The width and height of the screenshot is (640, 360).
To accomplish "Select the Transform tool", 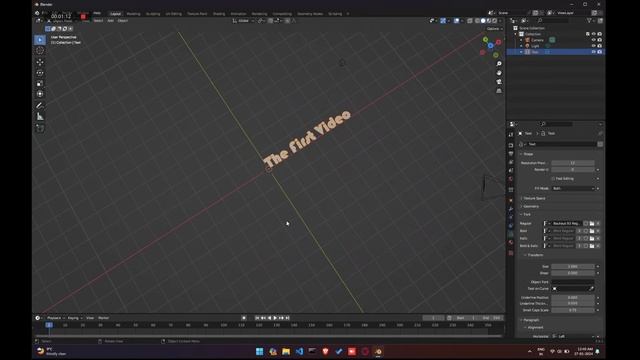I will pyautogui.click(x=40, y=94).
